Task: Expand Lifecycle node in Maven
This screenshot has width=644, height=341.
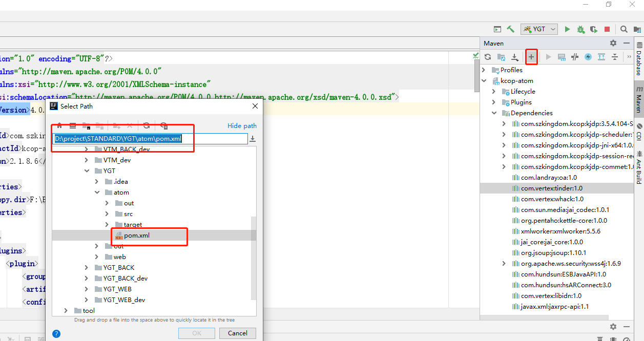Action: click(494, 91)
